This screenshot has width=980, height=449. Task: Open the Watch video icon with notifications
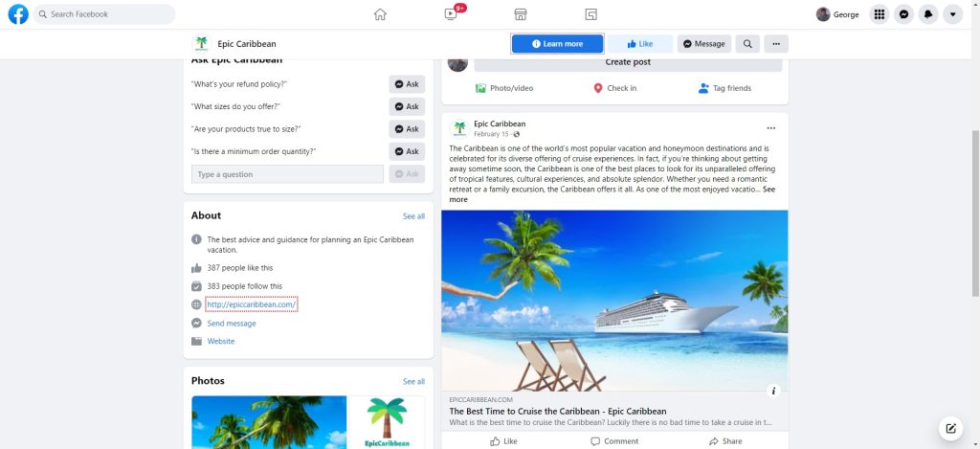(452, 14)
